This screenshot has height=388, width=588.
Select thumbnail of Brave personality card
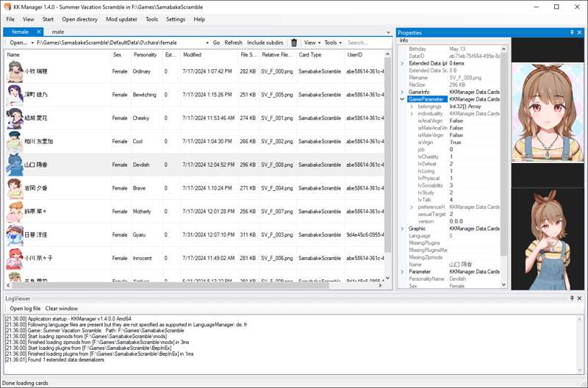click(x=15, y=188)
